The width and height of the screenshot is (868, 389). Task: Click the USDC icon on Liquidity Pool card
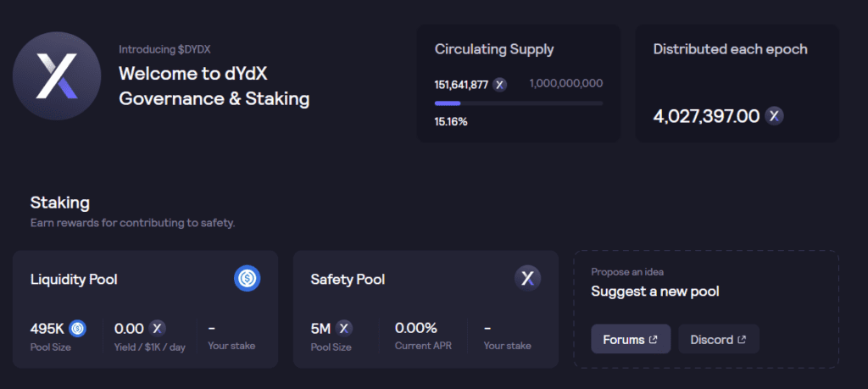tap(247, 279)
